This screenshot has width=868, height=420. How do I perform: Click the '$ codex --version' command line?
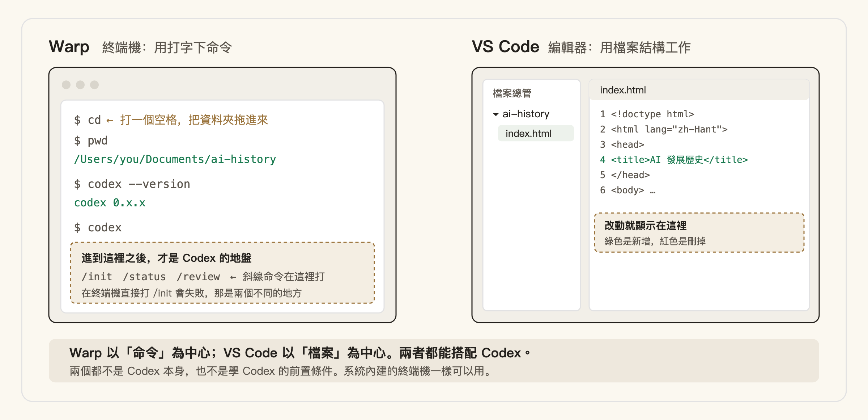pyautogui.click(x=132, y=184)
